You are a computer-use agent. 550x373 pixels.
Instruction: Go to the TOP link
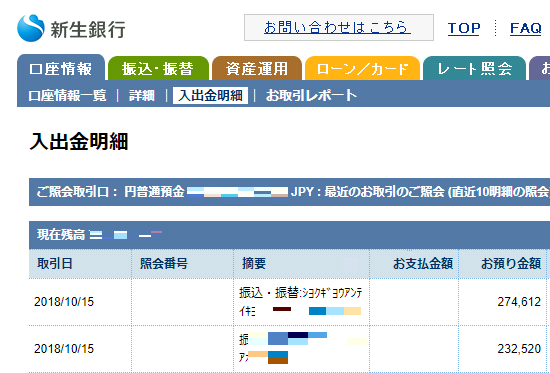click(464, 28)
